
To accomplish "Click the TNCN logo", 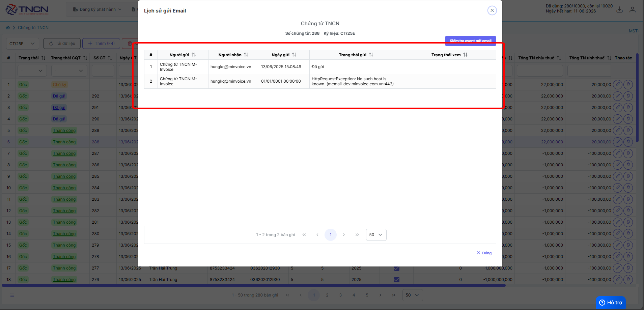I will (27, 9).
